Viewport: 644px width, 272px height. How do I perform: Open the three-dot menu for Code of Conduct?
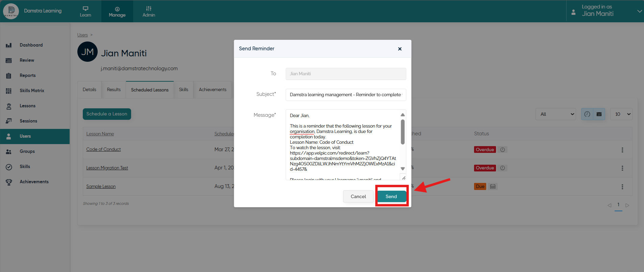tap(622, 150)
